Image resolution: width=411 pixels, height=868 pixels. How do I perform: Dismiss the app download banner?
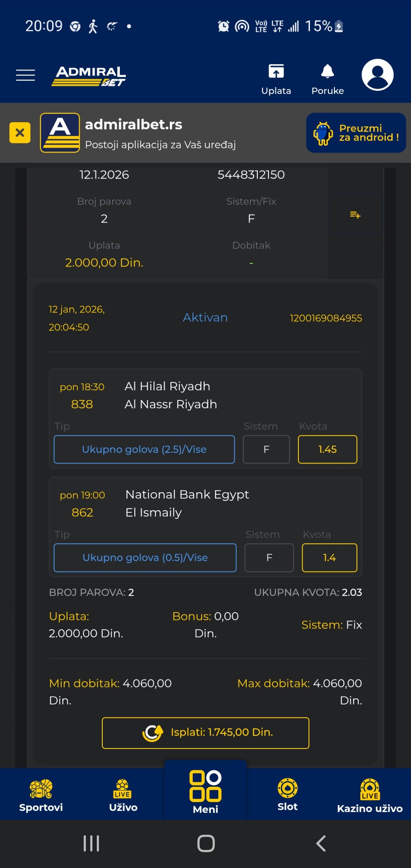(20, 133)
